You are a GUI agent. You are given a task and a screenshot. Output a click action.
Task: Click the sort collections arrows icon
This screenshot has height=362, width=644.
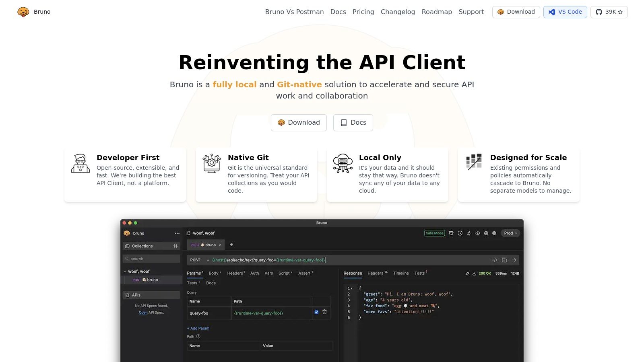[175, 246]
